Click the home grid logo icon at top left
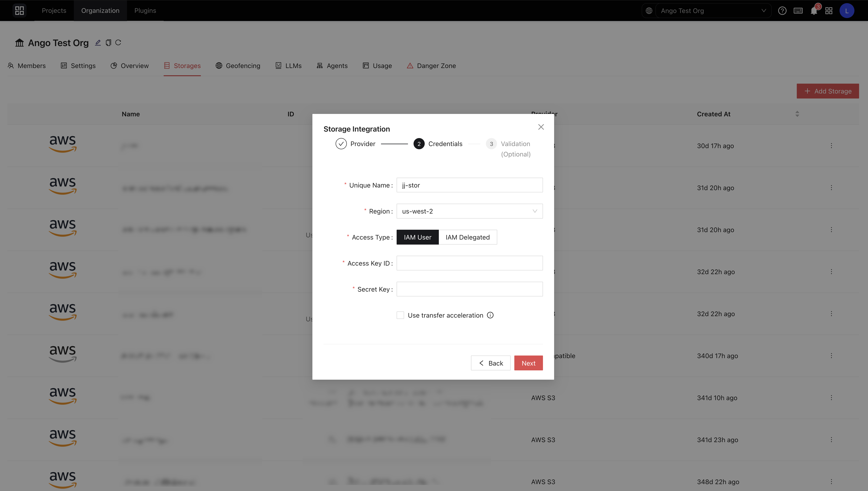868x491 pixels. 20,11
